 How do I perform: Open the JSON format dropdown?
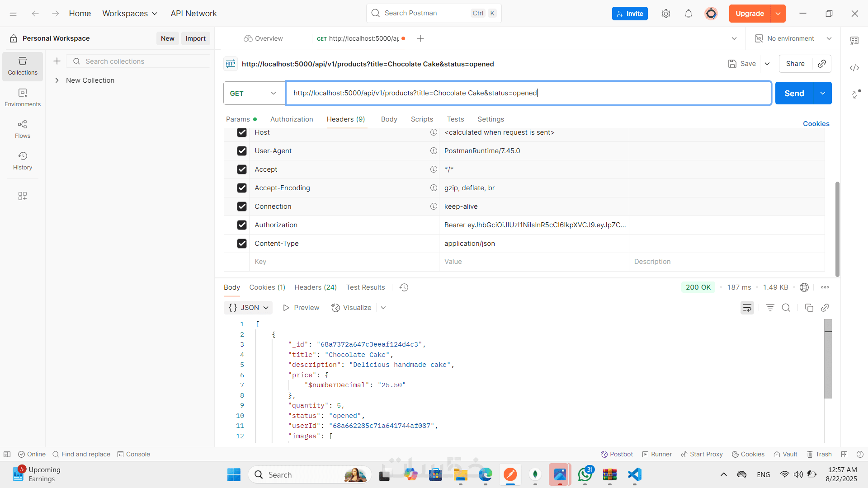[248, 308]
